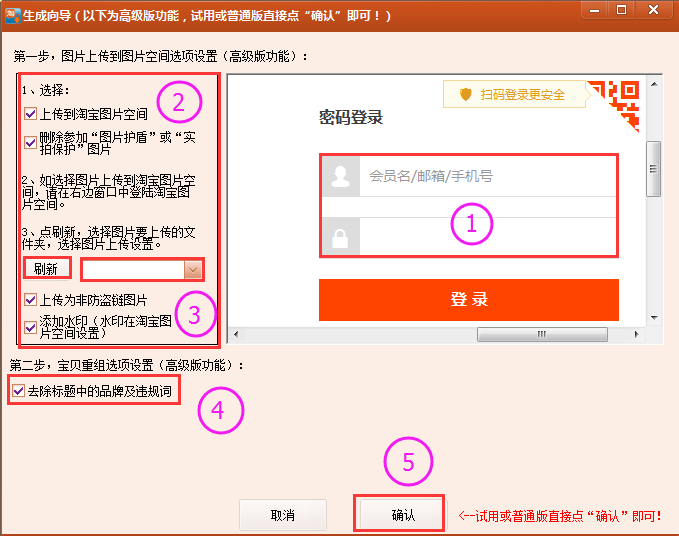The image size is (679, 536).
Task: Close the 生成向导 window
Action: coord(653,10)
